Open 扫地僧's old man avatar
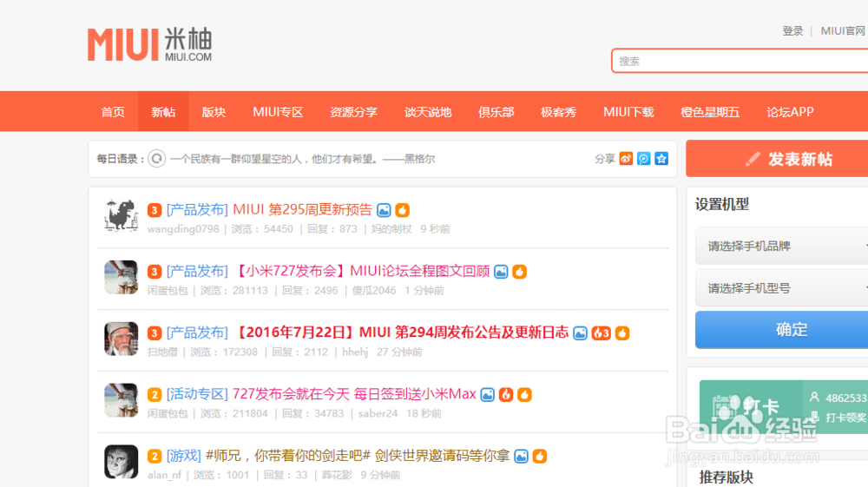The height and width of the screenshot is (487, 868). coord(122,339)
